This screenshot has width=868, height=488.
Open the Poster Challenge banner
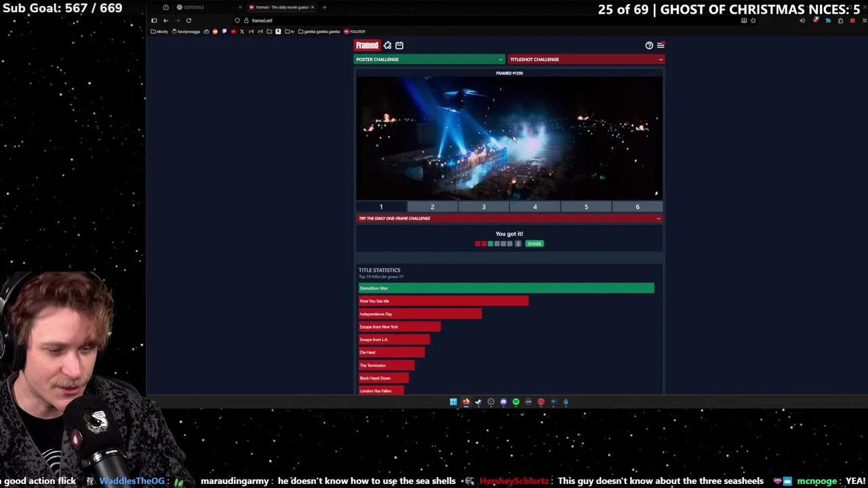pos(430,59)
